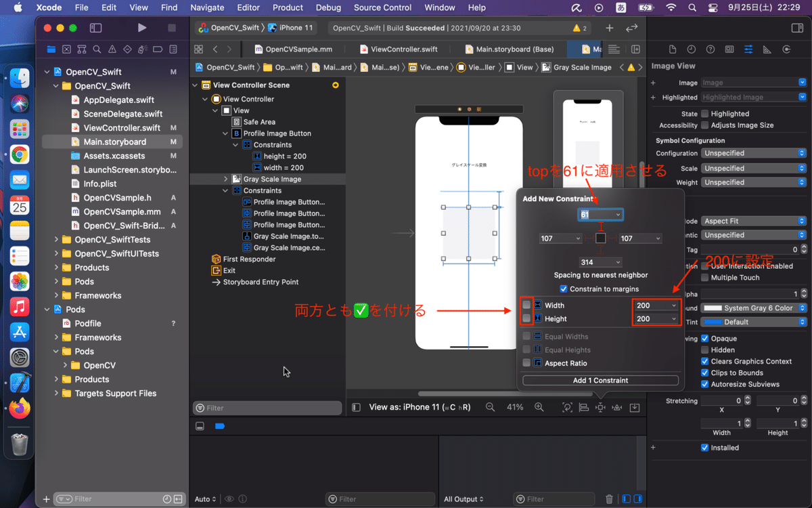Open the Find navigator magnifier icon
Viewport: 812px width, 508px height.
point(97,49)
